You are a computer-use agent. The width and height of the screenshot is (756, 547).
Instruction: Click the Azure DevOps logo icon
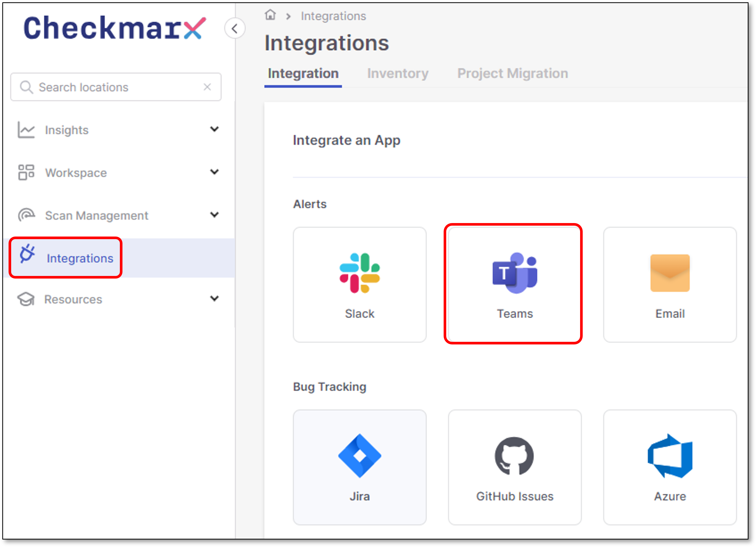[x=670, y=456]
